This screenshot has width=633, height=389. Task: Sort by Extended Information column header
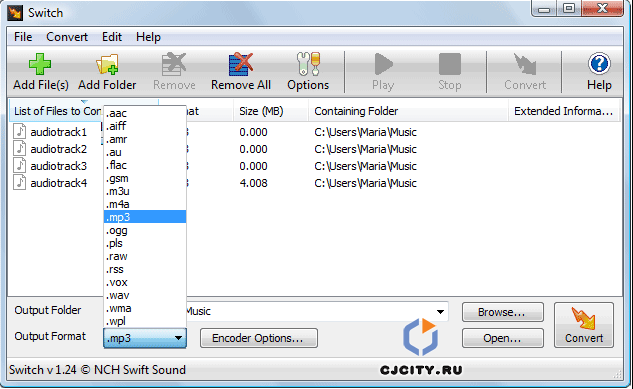[564, 111]
